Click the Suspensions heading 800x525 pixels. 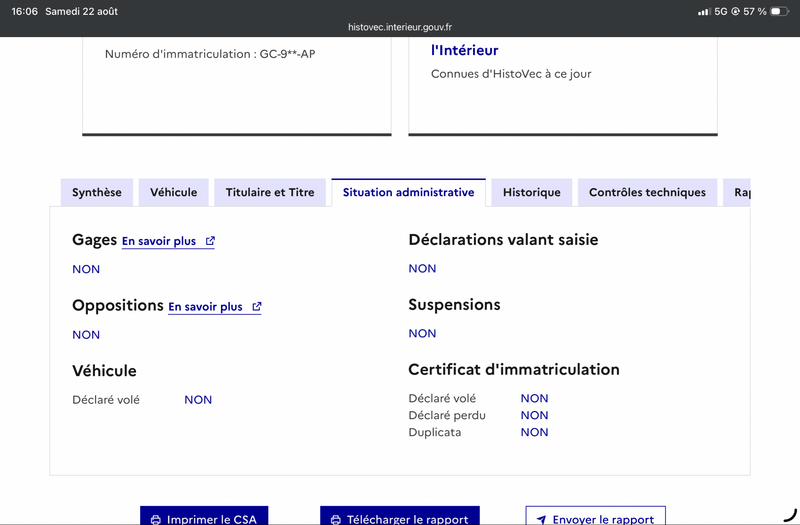(454, 305)
